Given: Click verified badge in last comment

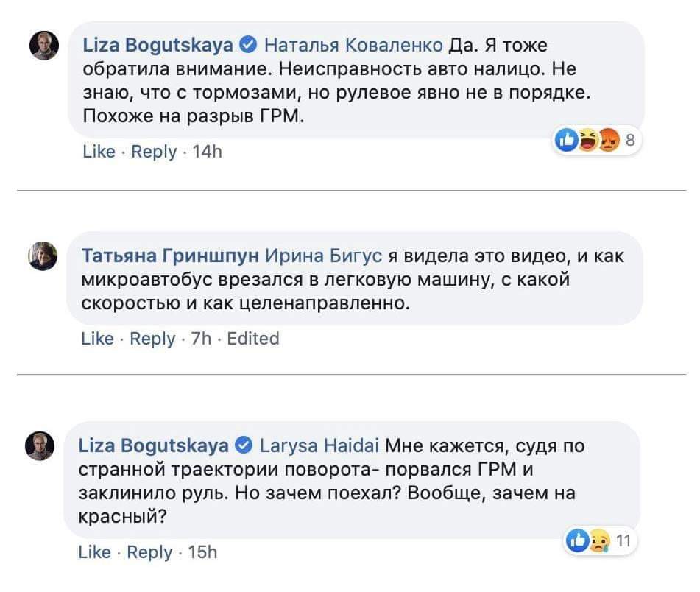Looking at the screenshot, I should [245, 445].
